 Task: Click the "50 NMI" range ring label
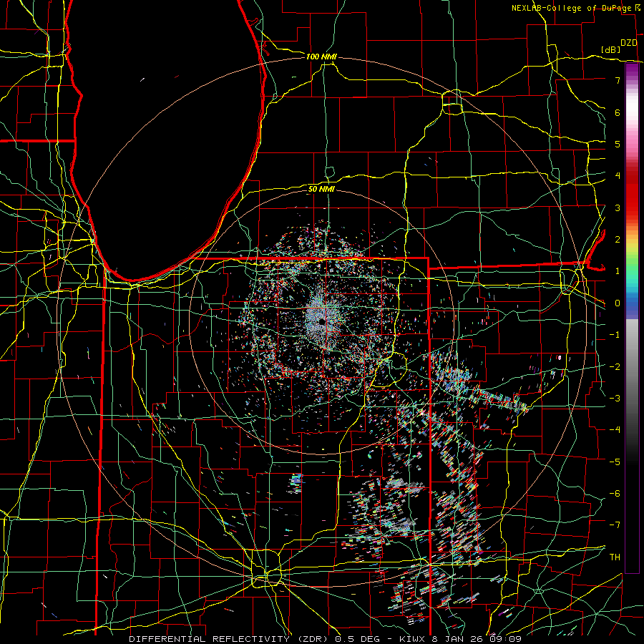tap(321, 189)
